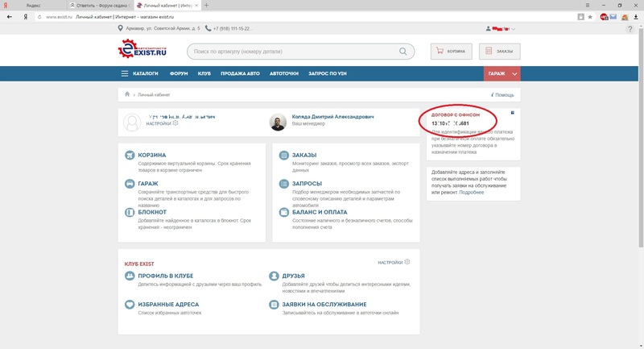Open Запросы section icon
Screen dimensions: 644x349
(284, 184)
